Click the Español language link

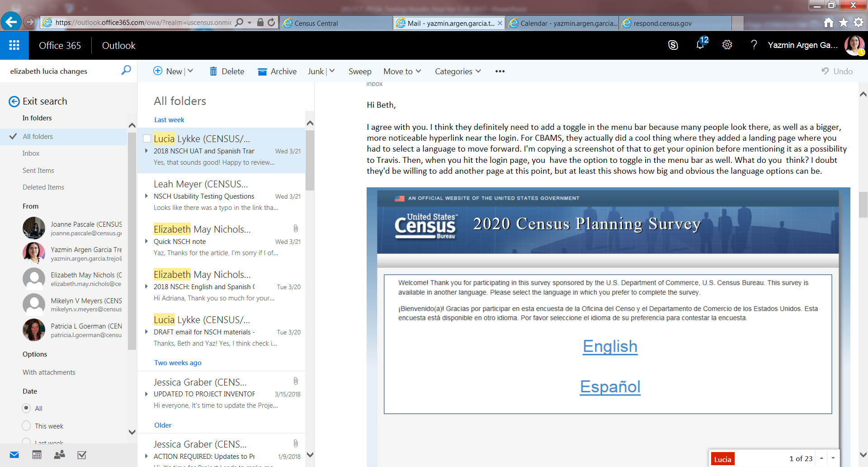pos(610,387)
